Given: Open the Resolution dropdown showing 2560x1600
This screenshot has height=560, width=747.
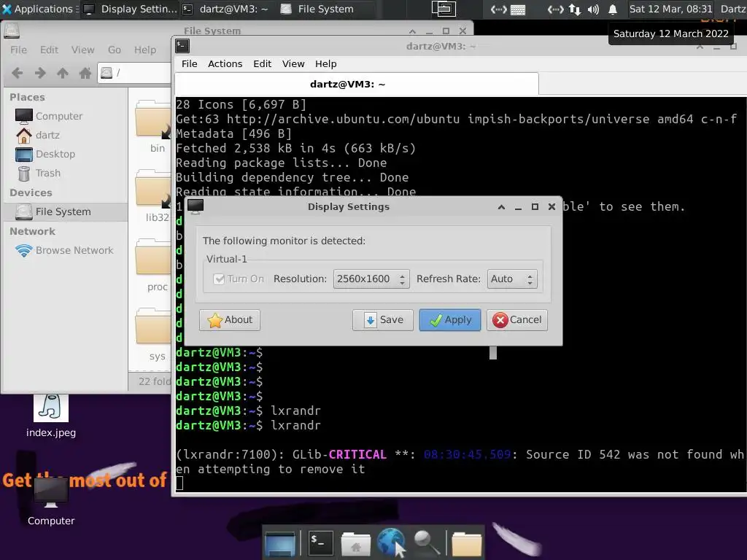Looking at the screenshot, I should point(371,279).
